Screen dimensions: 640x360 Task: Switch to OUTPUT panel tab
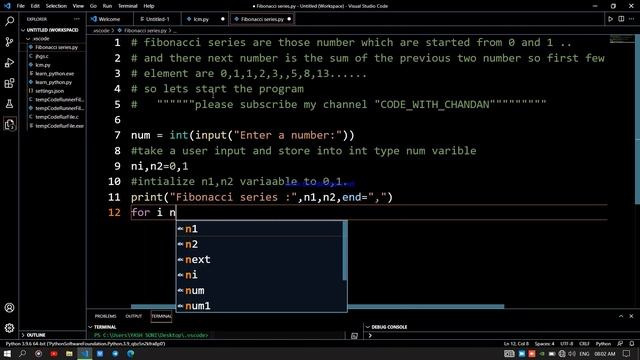coord(133,316)
